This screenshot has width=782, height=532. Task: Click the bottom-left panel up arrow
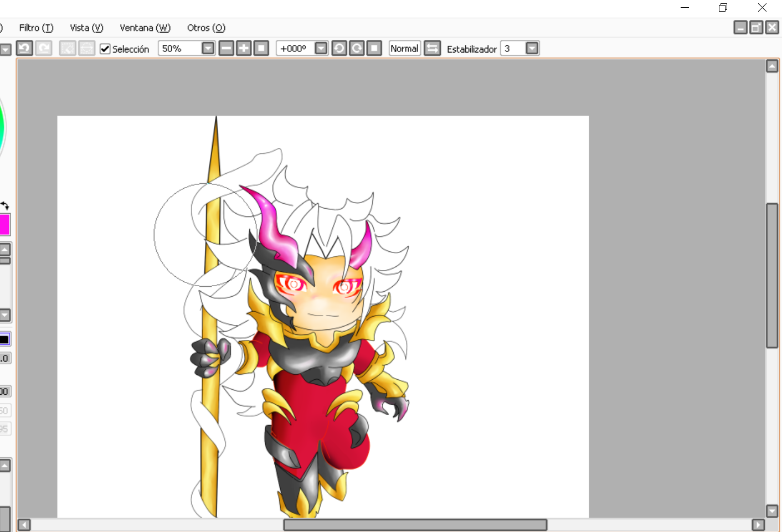[x=5, y=466]
